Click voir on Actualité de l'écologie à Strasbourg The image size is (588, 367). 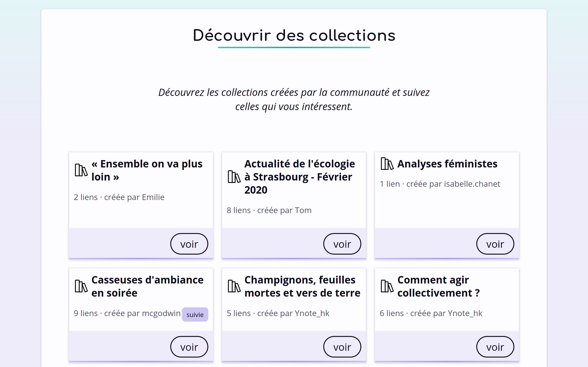[342, 244]
